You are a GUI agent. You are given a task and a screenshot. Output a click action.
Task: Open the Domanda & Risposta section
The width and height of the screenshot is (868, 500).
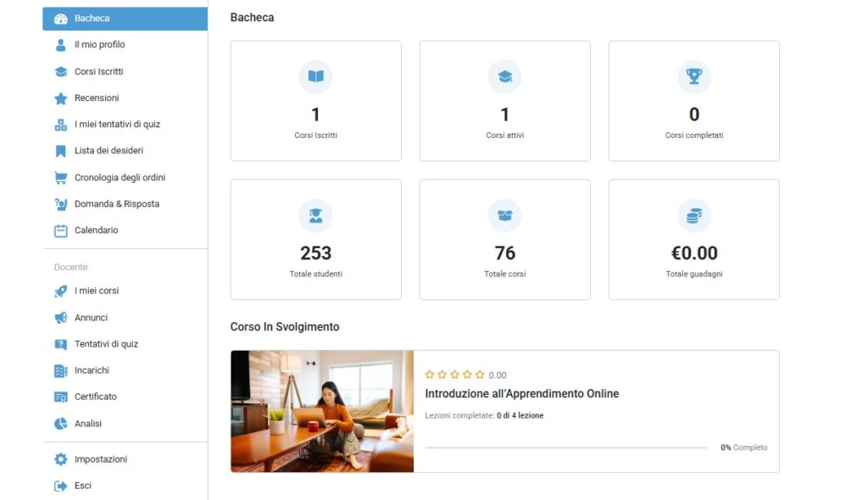tap(116, 204)
